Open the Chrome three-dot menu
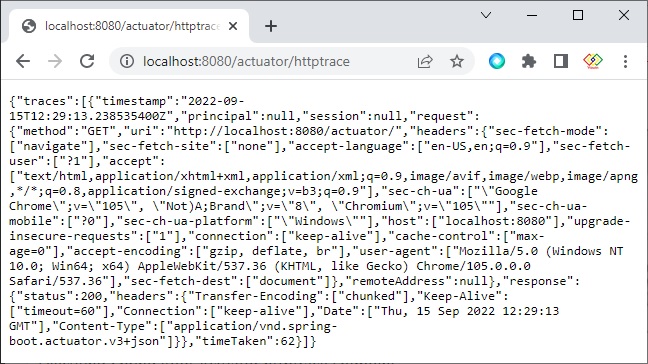The height and width of the screenshot is (364, 648). click(625, 61)
